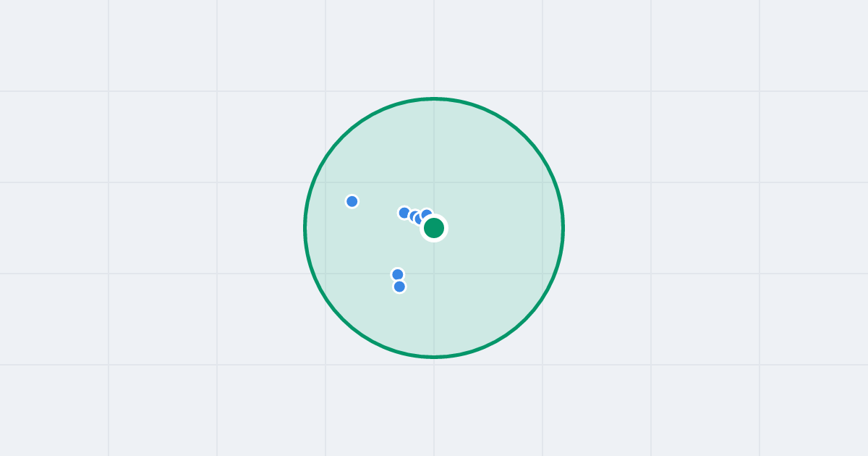Click blank map background below the circle
The height and width of the screenshot is (456, 868).
(434, 407)
